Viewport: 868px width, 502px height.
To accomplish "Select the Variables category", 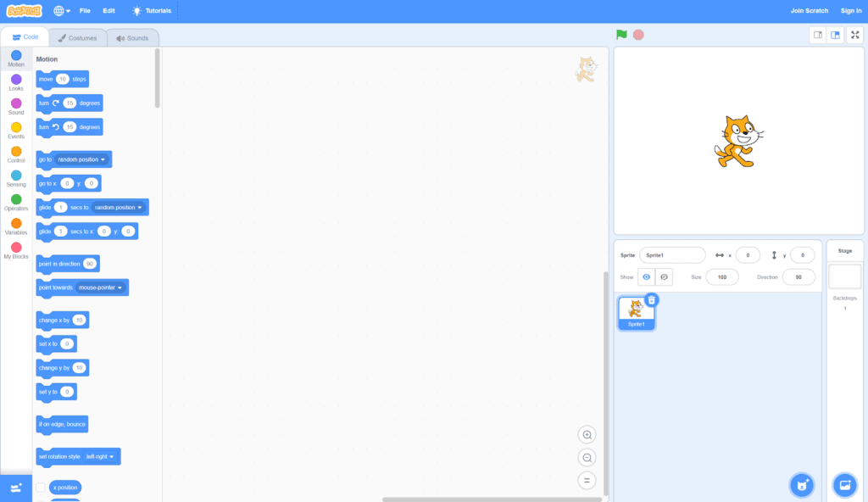I will [16, 226].
